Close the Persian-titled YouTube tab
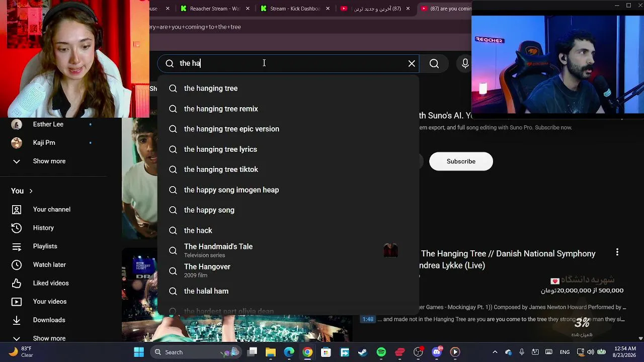The image size is (644, 362). click(x=408, y=9)
